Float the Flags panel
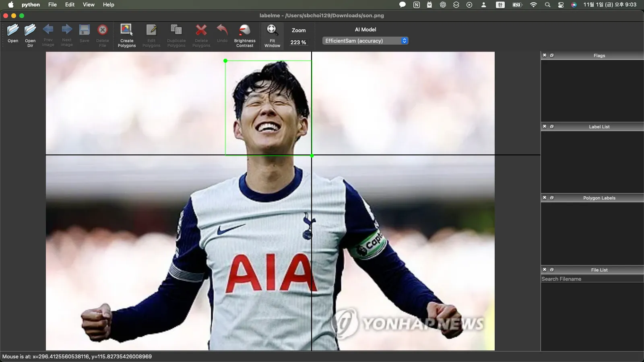 point(552,55)
